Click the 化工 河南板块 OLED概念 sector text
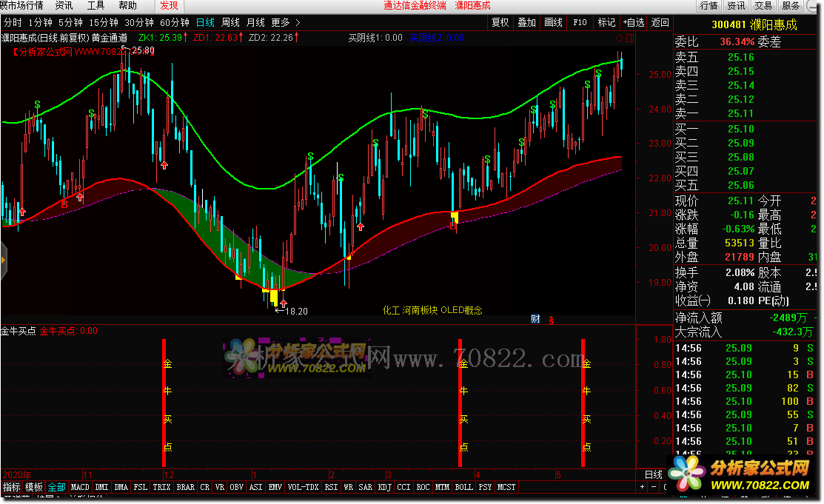Screen dimensions: 824x504 pos(432,310)
